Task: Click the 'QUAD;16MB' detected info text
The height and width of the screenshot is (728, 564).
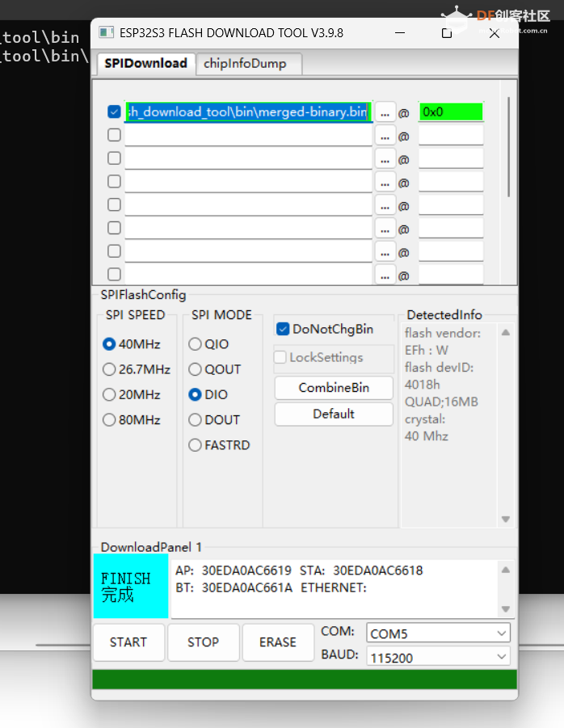Action: [x=441, y=402]
